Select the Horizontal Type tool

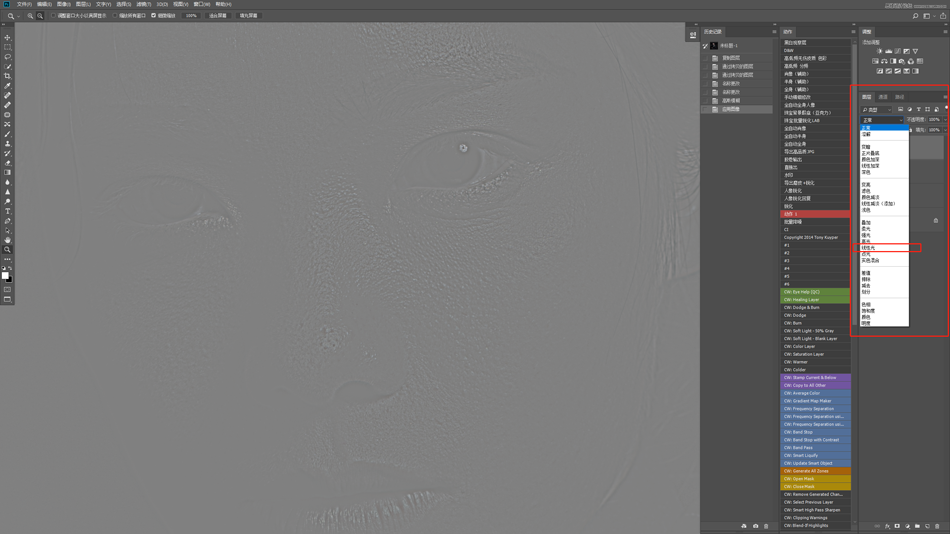pos(7,212)
